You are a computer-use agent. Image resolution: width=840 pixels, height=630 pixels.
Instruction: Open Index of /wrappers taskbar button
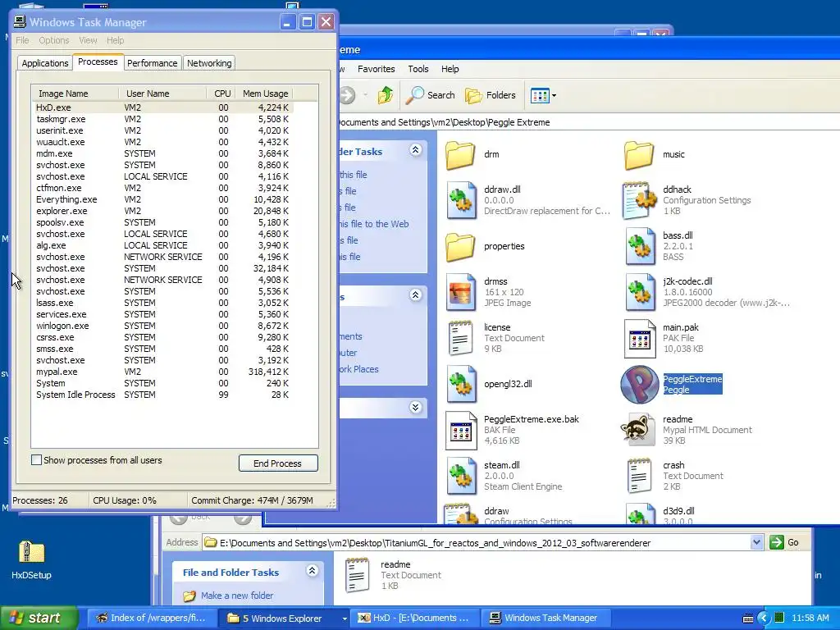tap(151, 619)
